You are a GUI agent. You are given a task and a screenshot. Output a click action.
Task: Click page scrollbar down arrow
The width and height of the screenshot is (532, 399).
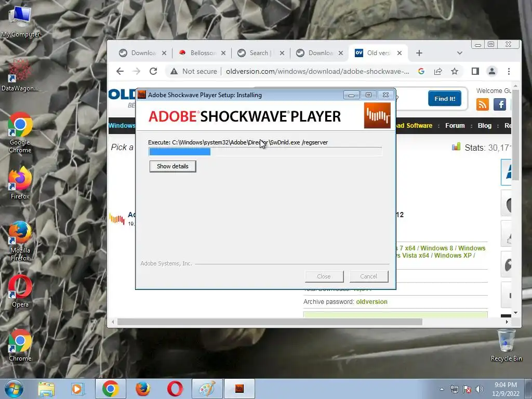point(515,312)
